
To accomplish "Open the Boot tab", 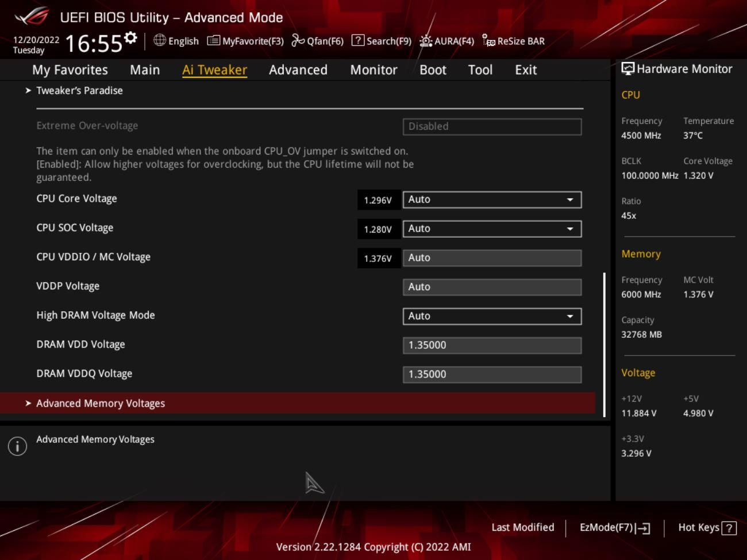I will [x=433, y=70].
